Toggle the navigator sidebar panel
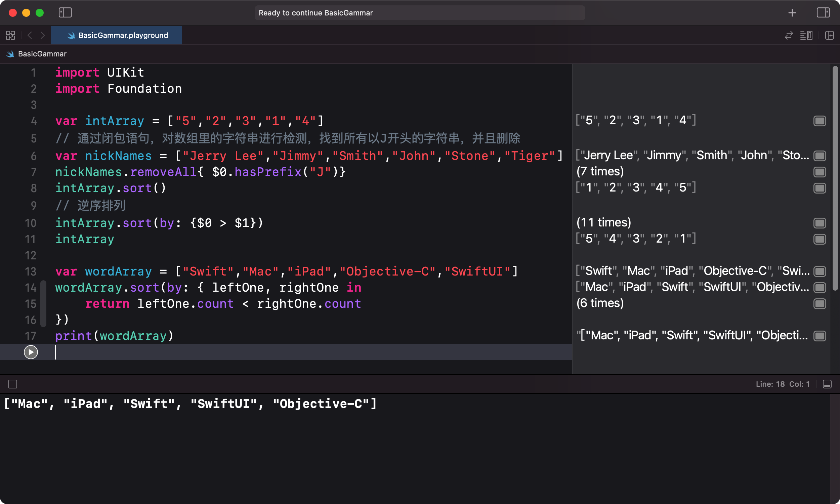Viewport: 840px width, 504px height. tap(65, 12)
